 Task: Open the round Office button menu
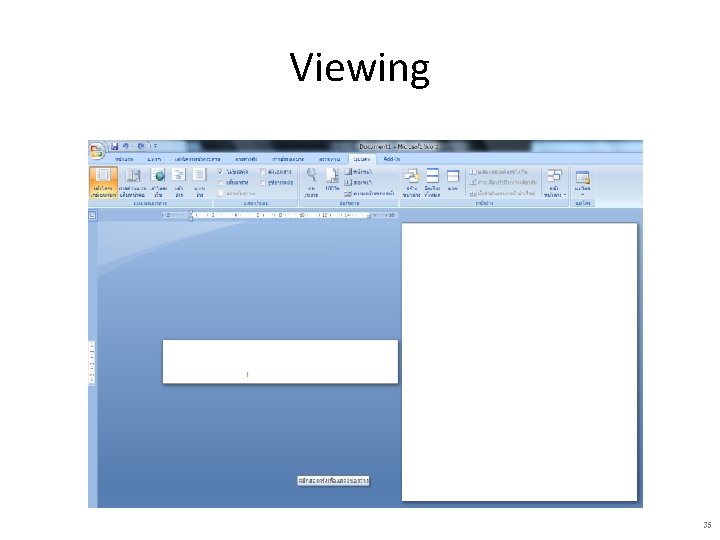[97, 151]
